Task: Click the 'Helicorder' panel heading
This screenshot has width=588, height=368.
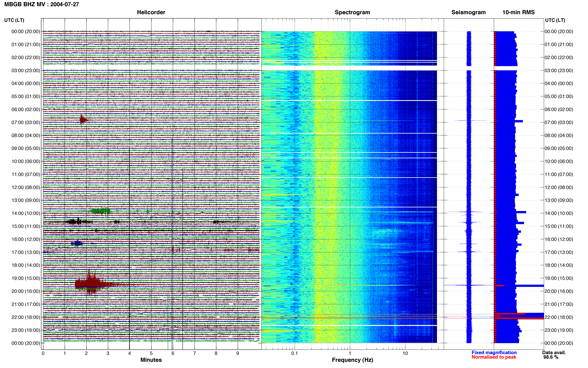Action: point(151,12)
